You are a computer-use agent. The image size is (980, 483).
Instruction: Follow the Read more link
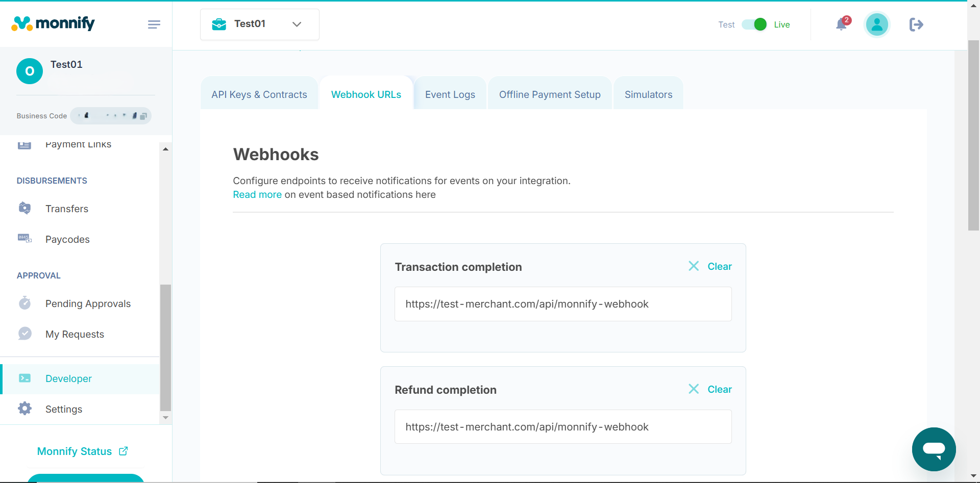click(x=257, y=194)
